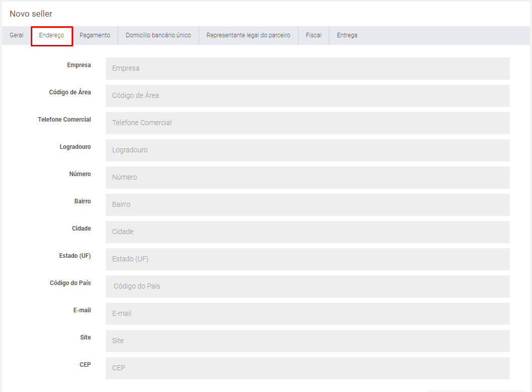Click the Código do País label
Screen dimensions: 532x392
click(70, 283)
